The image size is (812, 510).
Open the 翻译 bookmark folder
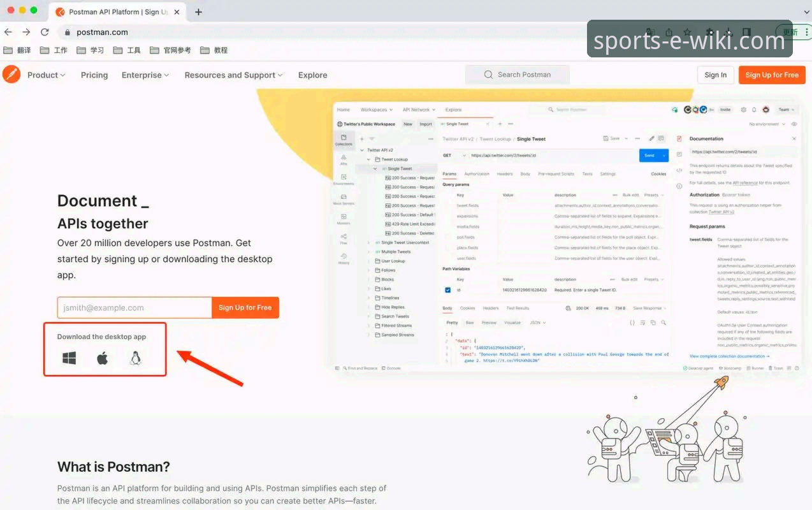click(17, 50)
